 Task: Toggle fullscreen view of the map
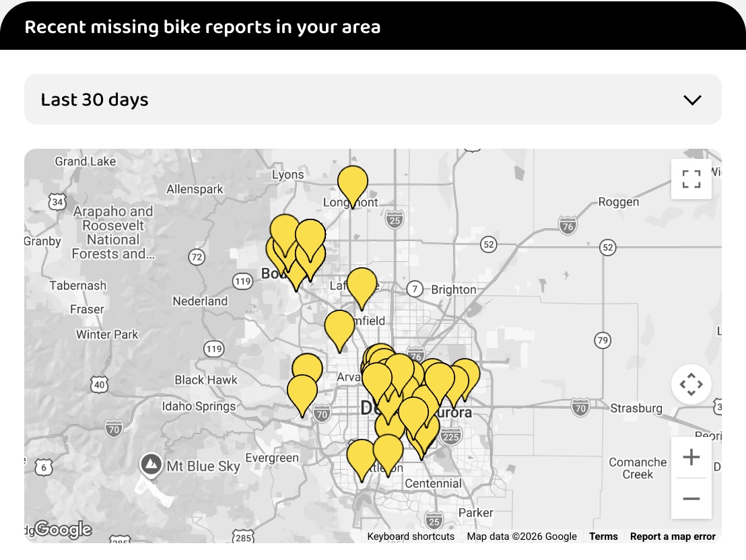click(x=691, y=179)
